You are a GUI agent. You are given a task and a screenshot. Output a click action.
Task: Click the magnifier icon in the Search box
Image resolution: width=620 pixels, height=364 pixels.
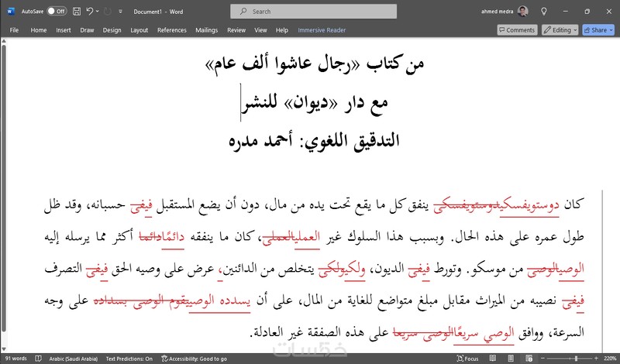click(243, 12)
